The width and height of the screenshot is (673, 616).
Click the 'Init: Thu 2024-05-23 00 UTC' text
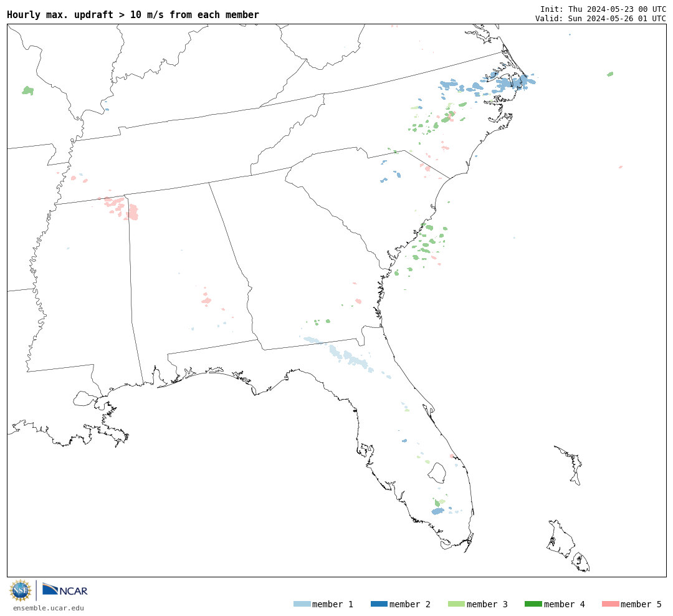point(603,9)
